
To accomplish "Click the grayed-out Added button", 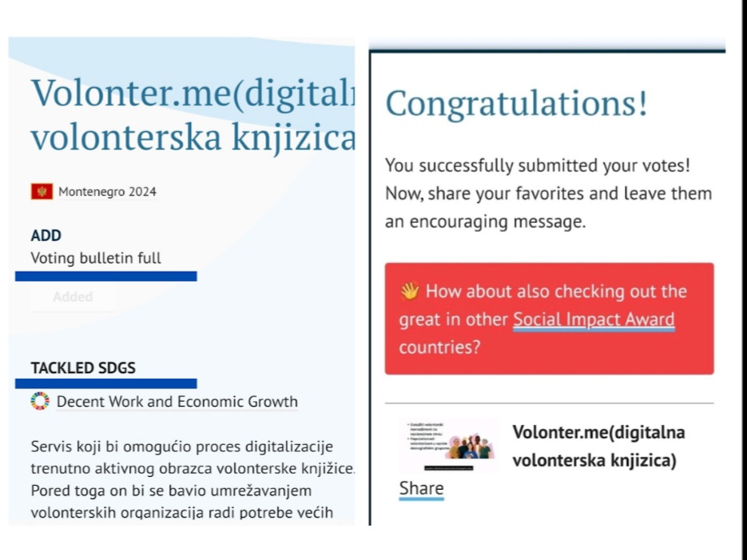I will (x=73, y=296).
